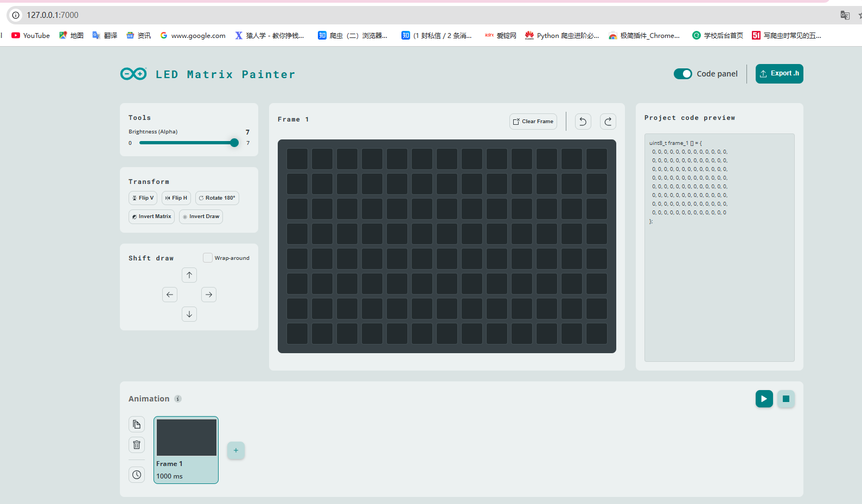
Task: Open the www.google.com bookmark
Action: coord(193,35)
